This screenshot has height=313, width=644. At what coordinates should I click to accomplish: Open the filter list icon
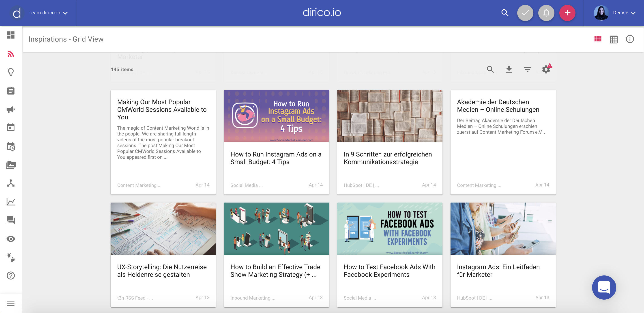tap(527, 69)
